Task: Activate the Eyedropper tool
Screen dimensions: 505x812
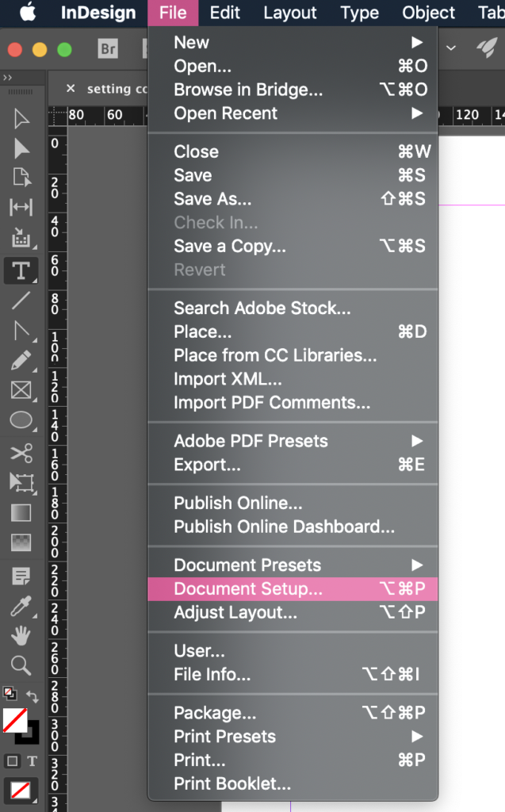Action: [x=21, y=605]
